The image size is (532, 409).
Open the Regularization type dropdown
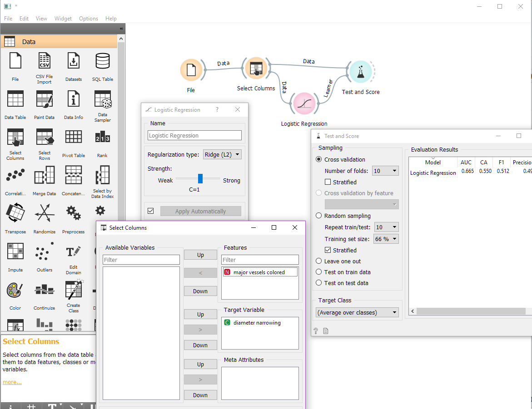coord(222,154)
